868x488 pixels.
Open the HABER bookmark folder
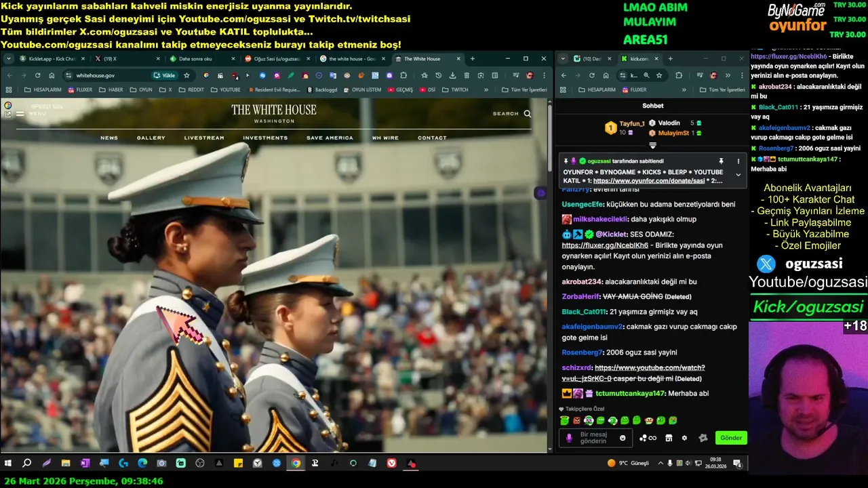(111, 89)
